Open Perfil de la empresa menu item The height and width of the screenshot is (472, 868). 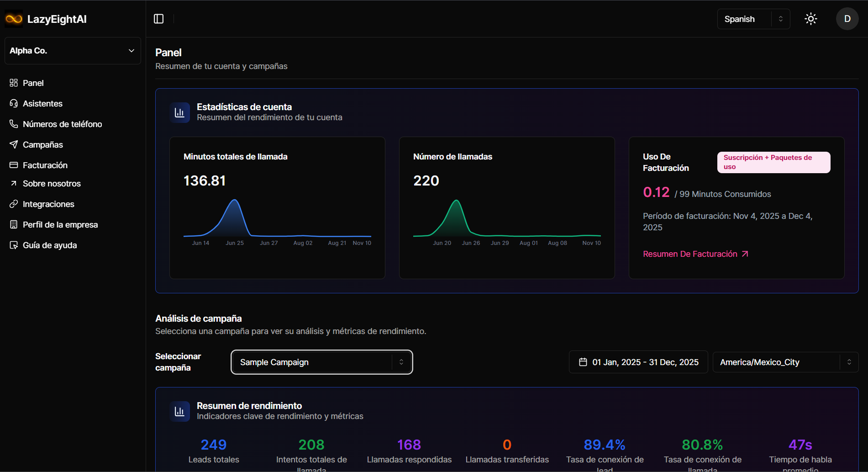[60, 224]
